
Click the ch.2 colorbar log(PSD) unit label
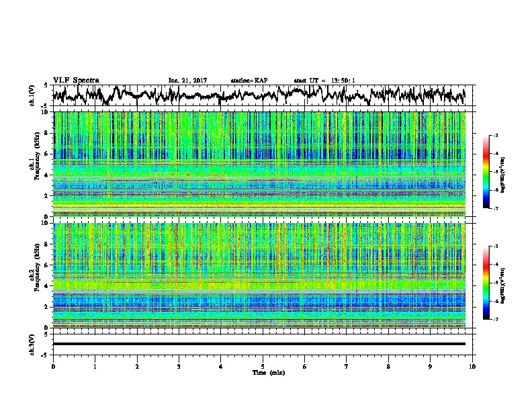click(x=503, y=285)
